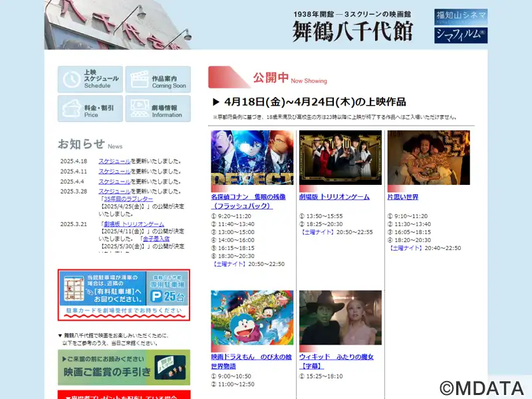
Task: Select the 片思い世界 土曜ナイト 20:40~22:50 showing
Action: click(x=424, y=248)
